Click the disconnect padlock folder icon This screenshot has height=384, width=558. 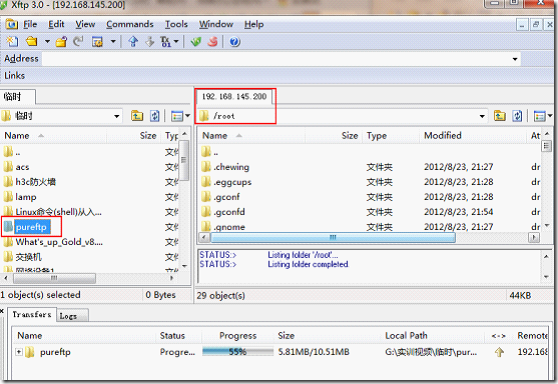61,42
